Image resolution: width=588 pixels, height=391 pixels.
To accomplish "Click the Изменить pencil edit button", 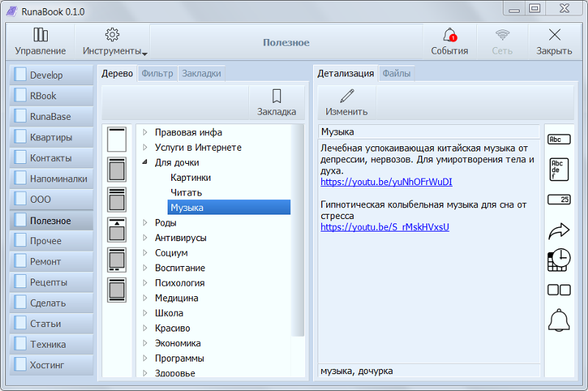I will pyautogui.click(x=347, y=103).
